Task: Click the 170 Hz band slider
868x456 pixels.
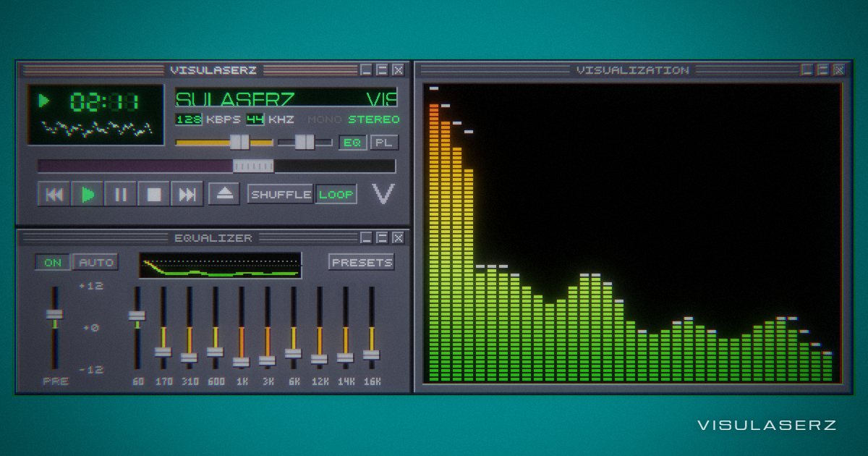Action: click(163, 352)
